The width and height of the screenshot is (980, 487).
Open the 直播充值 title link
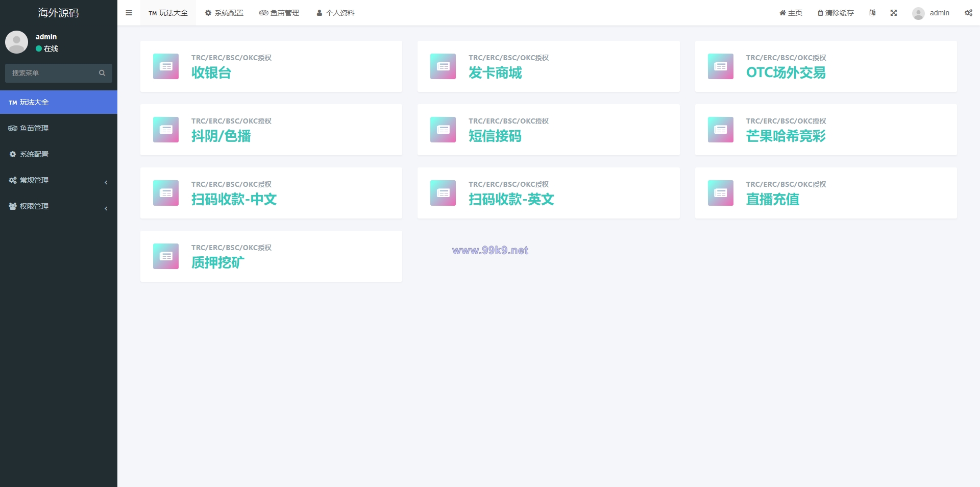point(773,200)
